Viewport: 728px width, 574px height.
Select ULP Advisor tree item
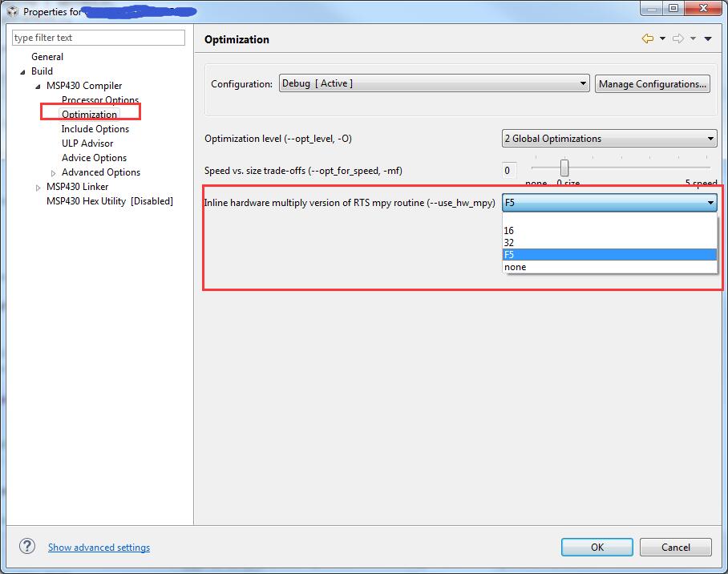click(87, 143)
